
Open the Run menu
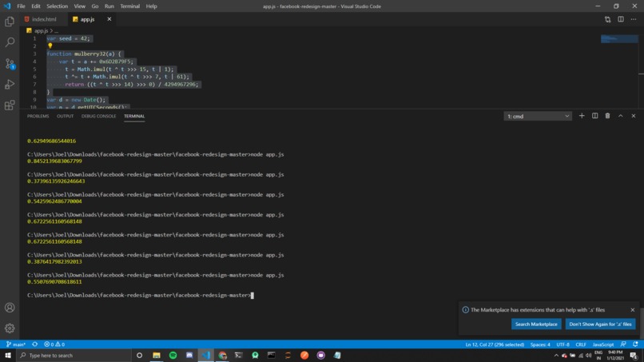pos(109,6)
